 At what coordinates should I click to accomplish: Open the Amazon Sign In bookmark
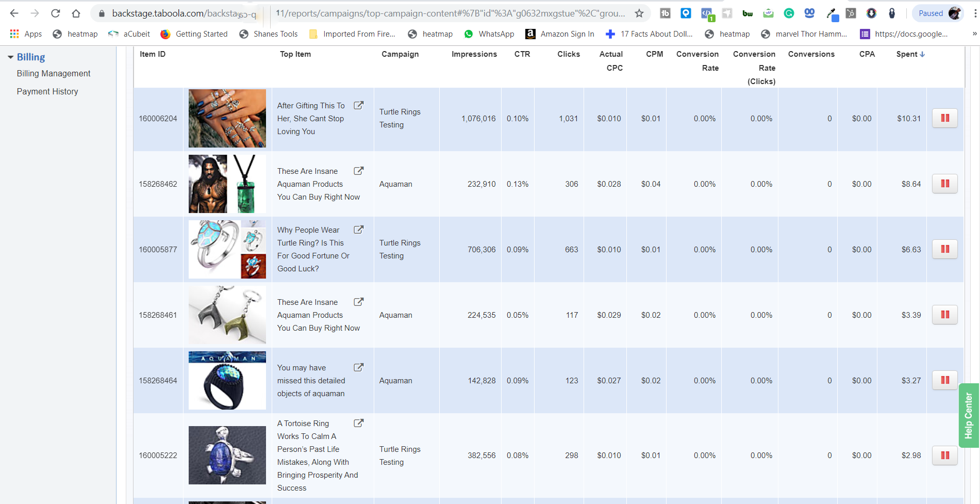pyautogui.click(x=559, y=34)
